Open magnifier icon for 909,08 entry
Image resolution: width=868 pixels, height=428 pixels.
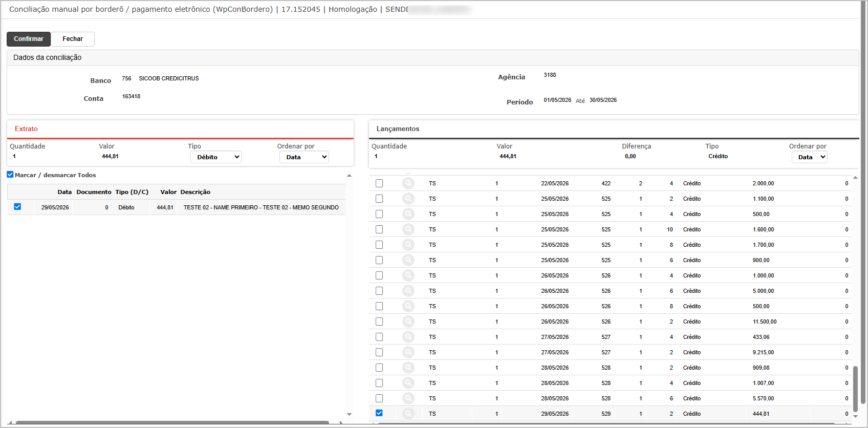tap(408, 368)
